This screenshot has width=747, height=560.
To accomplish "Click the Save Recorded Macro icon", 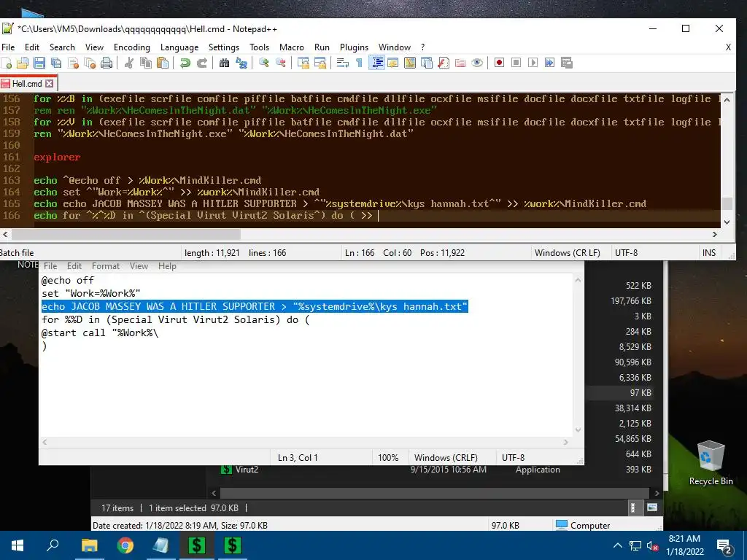I will coord(566,63).
